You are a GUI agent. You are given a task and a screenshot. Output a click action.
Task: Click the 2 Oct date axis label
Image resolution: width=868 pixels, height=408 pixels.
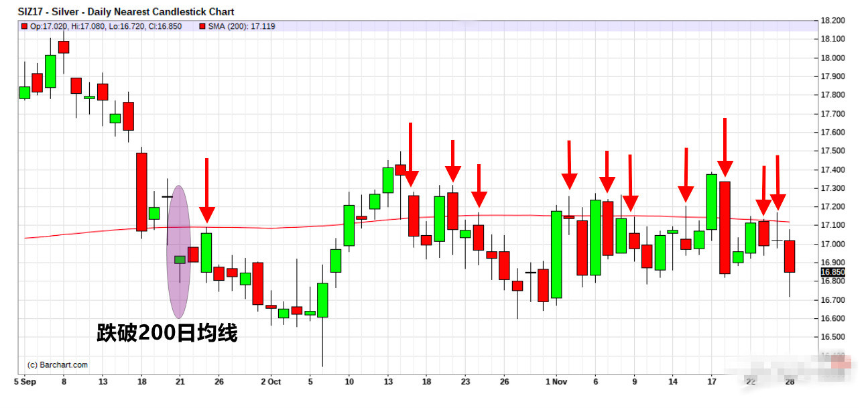coord(271,381)
